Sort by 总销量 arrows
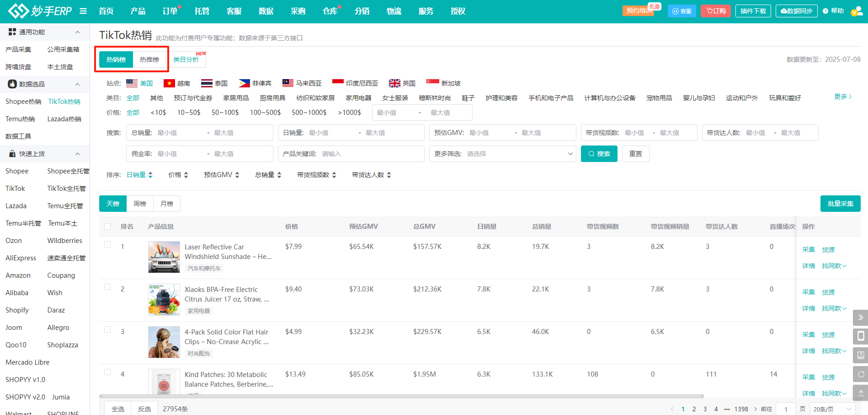 [279, 175]
